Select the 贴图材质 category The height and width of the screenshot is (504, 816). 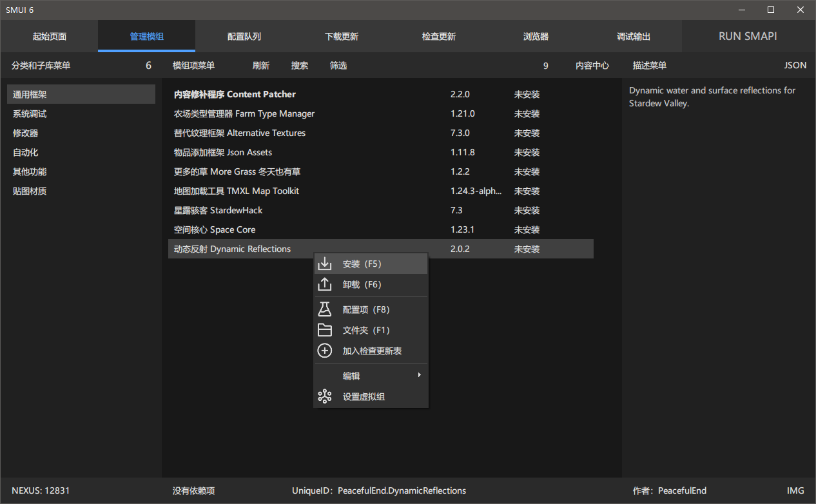[81, 191]
